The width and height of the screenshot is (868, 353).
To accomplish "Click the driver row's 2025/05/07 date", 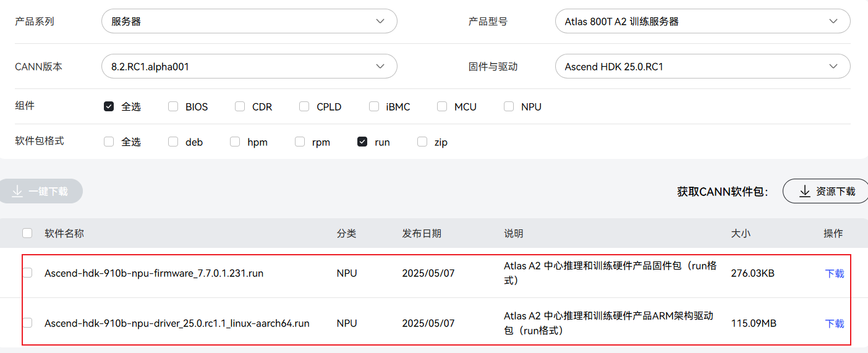I will [428, 323].
